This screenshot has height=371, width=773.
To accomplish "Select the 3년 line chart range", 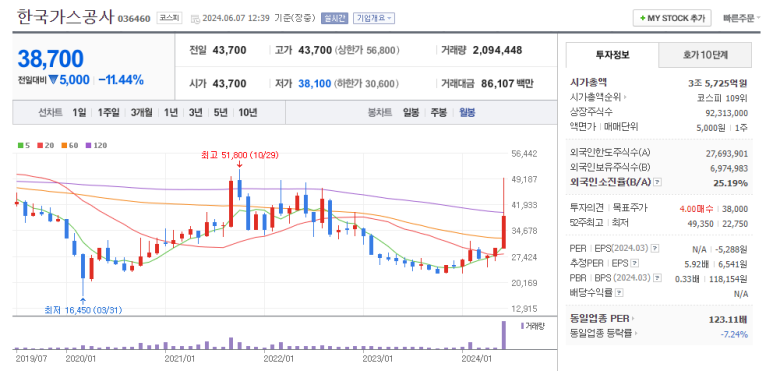I will 195,113.
